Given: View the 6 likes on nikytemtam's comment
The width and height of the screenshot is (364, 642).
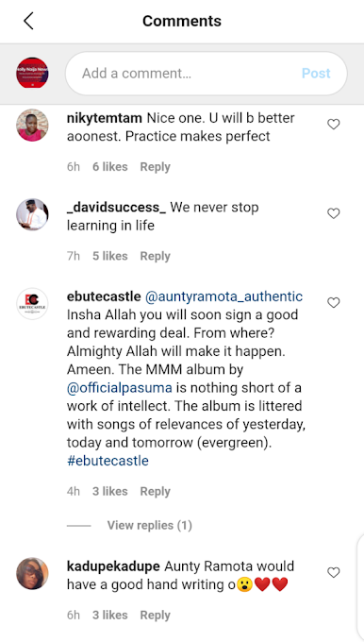Looking at the screenshot, I should 110,167.
